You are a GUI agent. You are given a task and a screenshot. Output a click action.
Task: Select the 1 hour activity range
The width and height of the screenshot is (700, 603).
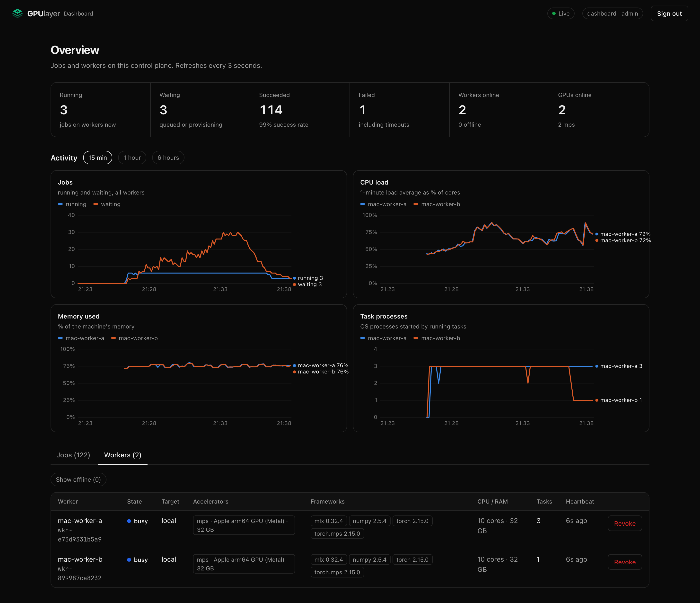[132, 158]
